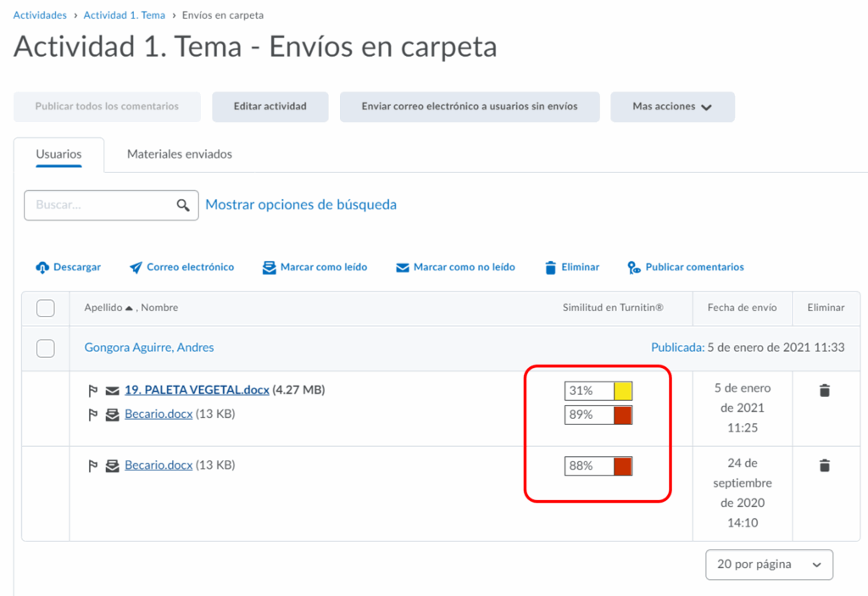Select checkbox for Gongora Aguirre, Andres
The width and height of the screenshot is (868, 596).
[46, 348]
